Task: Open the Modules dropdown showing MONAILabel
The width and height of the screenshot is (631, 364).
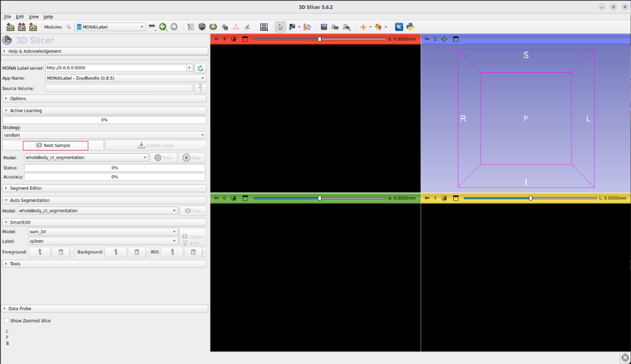Action: (x=110, y=27)
